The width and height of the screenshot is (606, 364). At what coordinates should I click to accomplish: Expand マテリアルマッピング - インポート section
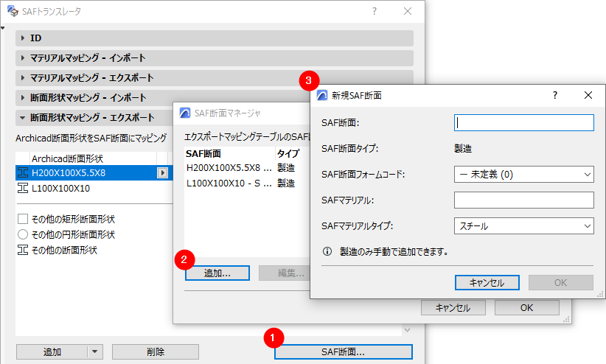pos(23,58)
